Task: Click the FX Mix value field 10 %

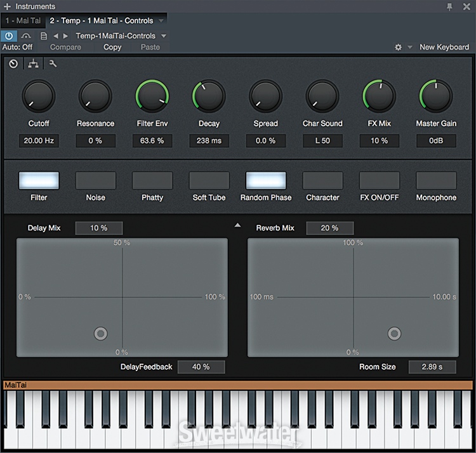Action: point(380,141)
